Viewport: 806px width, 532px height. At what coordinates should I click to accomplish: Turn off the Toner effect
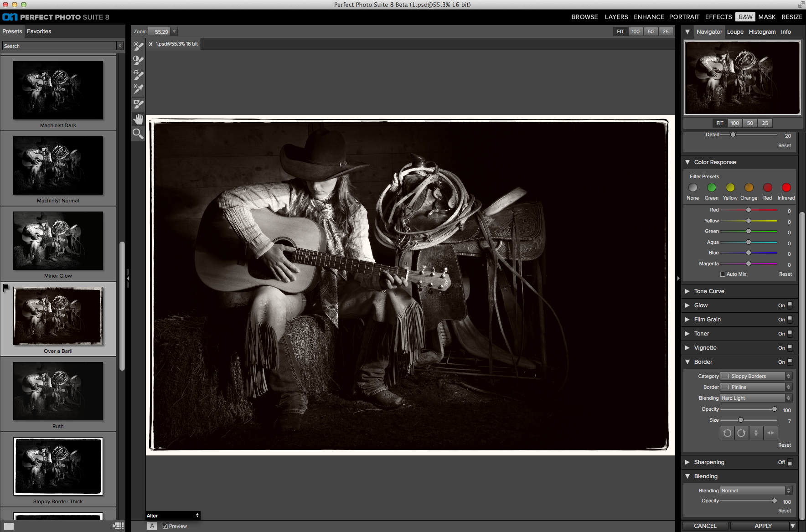tap(790, 334)
